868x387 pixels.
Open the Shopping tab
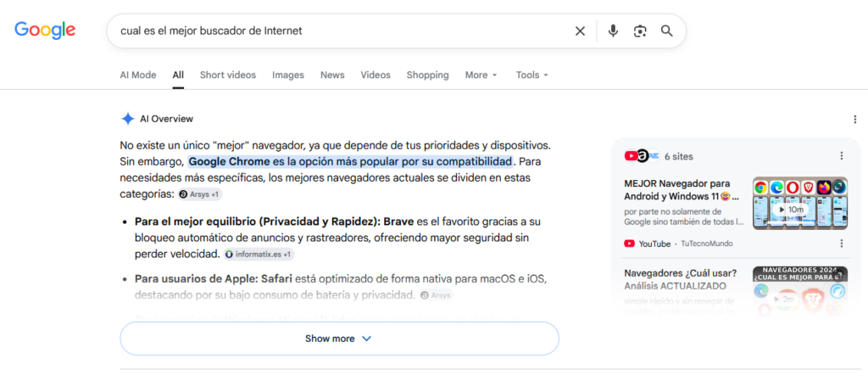[x=427, y=75]
